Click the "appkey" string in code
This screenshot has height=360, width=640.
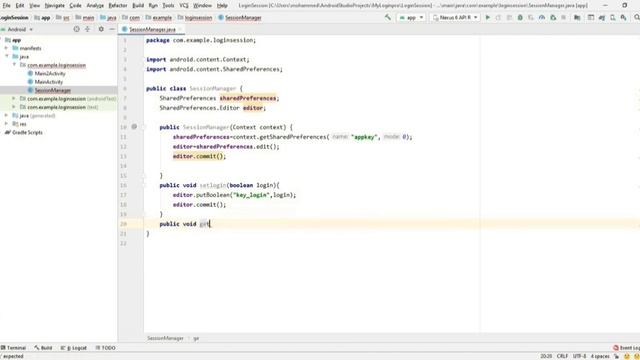point(364,137)
